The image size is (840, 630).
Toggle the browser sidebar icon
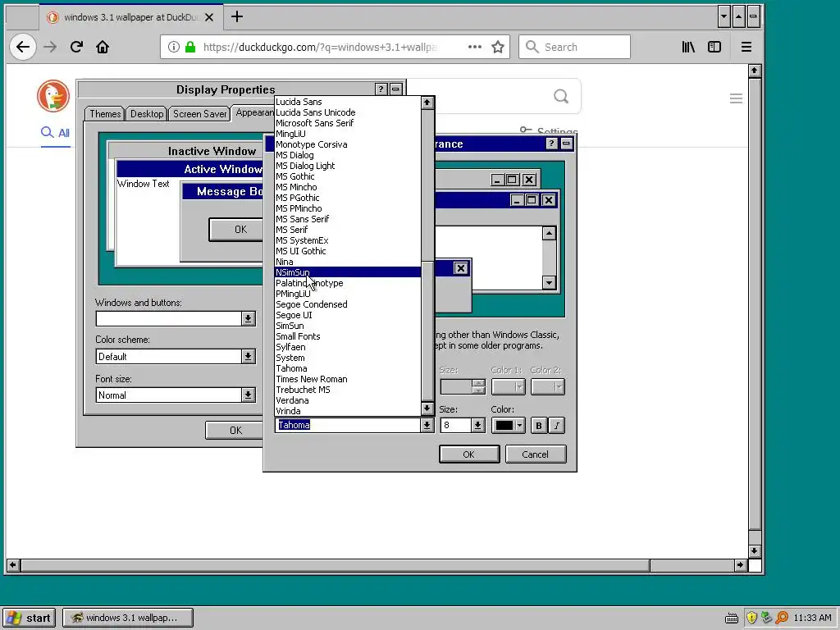714,47
